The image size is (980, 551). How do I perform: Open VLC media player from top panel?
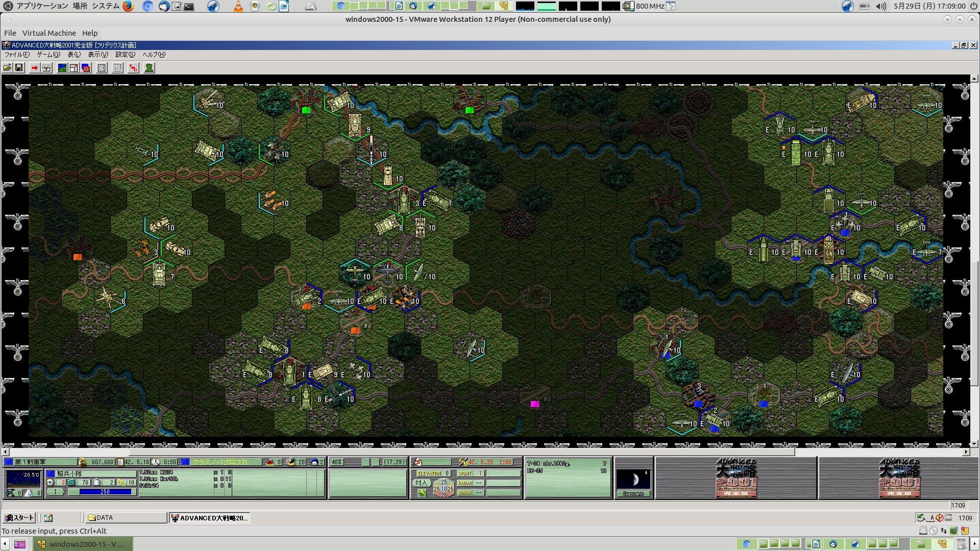[x=238, y=6]
